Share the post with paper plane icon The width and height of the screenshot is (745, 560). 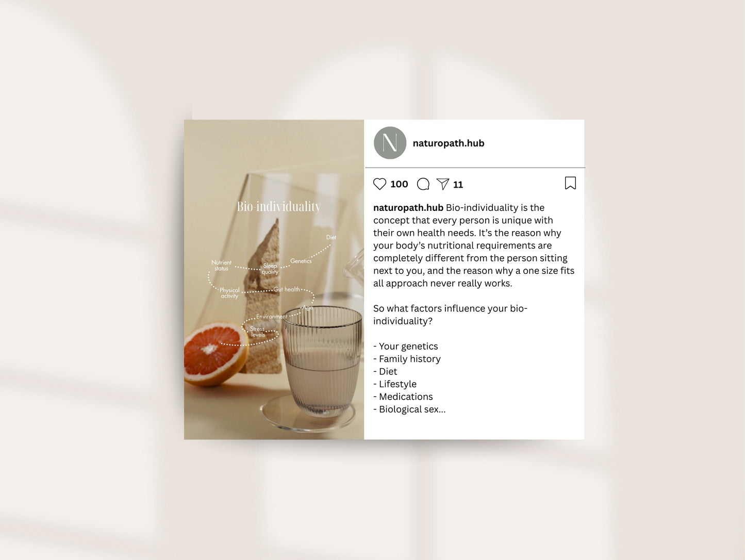[x=443, y=184]
